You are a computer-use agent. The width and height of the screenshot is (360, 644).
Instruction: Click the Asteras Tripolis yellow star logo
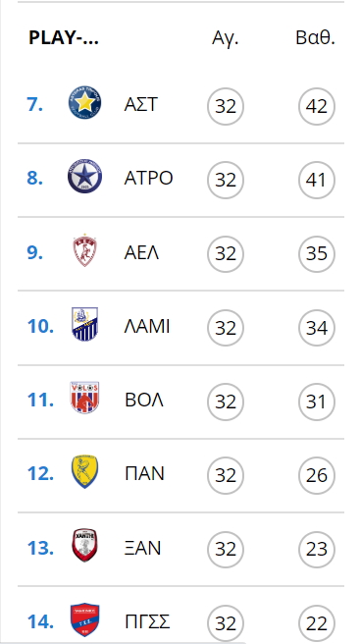(85, 103)
